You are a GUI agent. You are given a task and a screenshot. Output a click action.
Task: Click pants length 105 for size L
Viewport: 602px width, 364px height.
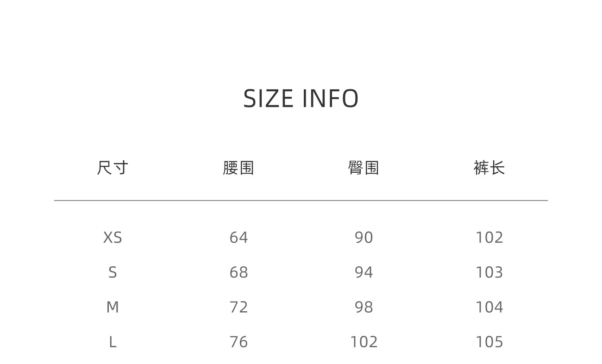(489, 342)
